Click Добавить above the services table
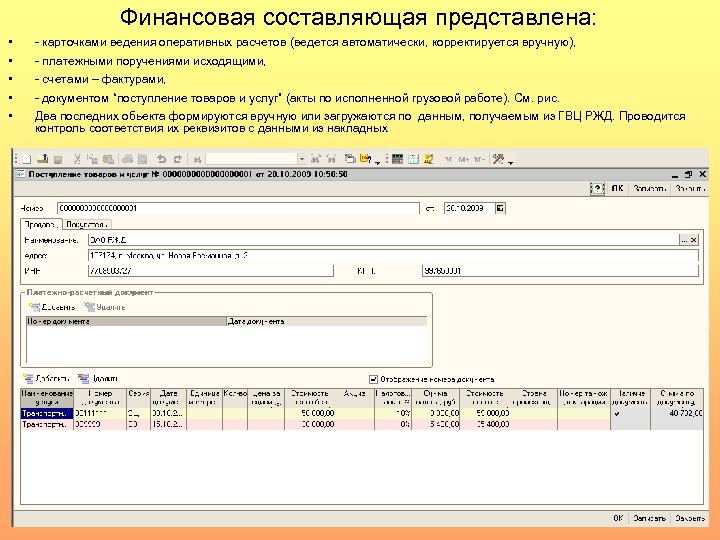 pyautogui.click(x=46, y=379)
